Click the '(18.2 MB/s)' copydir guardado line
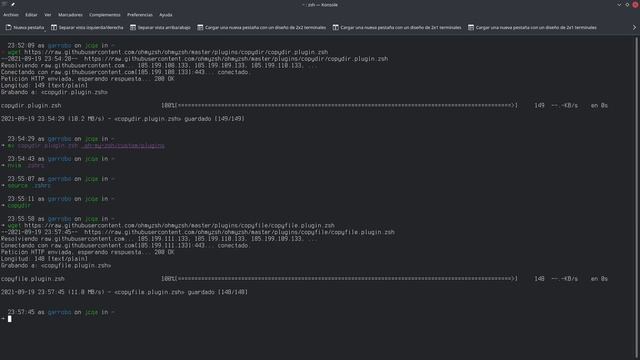Viewport: 640px width, 360px height. (x=123, y=119)
